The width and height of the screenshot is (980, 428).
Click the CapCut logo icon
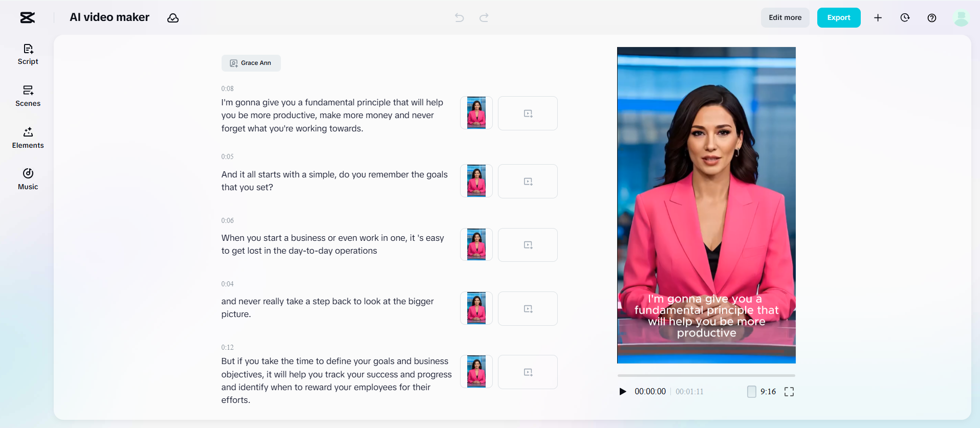(x=28, y=18)
